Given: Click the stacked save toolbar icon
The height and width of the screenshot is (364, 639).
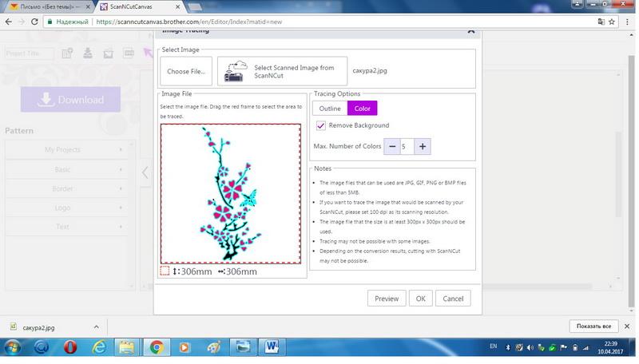Looking at the screenshot, I should [88, 53].
